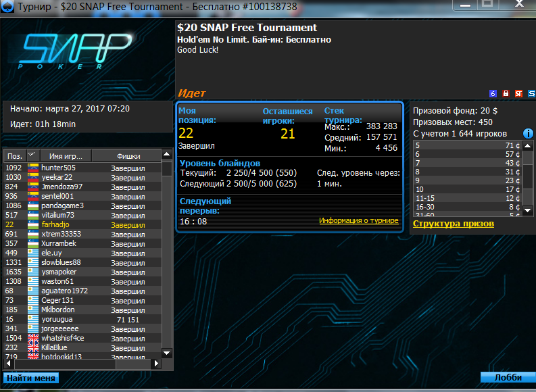The image size is (536, 392).
Task: Click the blue "6" table-size badge icon
Action: [x=493, y=93]
